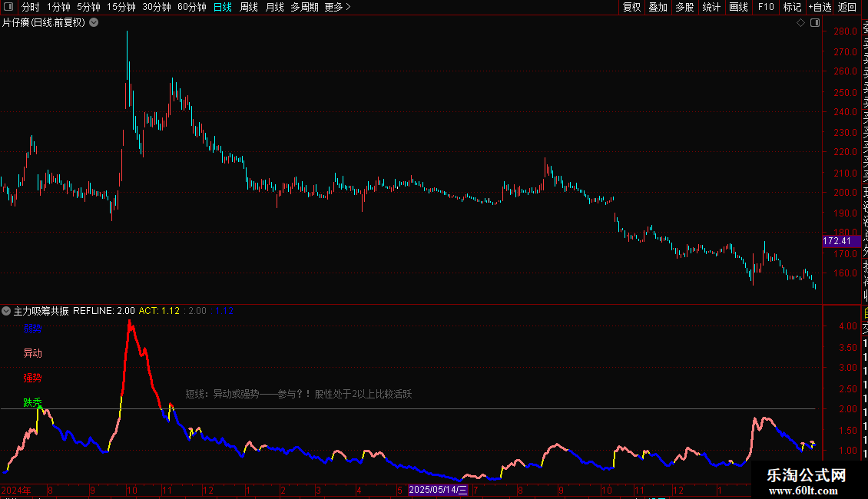Click the 返回 back button
This screenshot has width=868, height=499.
pos(847,7)
